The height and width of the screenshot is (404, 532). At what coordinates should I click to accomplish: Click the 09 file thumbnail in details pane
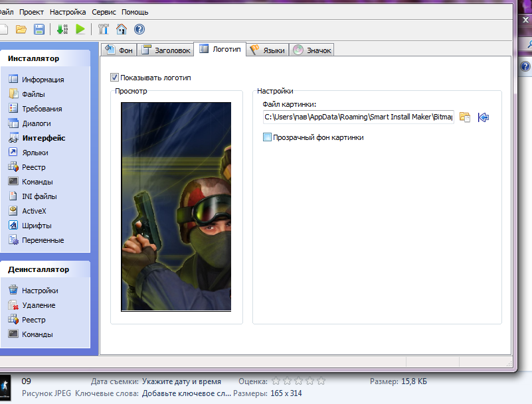click(x=5, y=387)
